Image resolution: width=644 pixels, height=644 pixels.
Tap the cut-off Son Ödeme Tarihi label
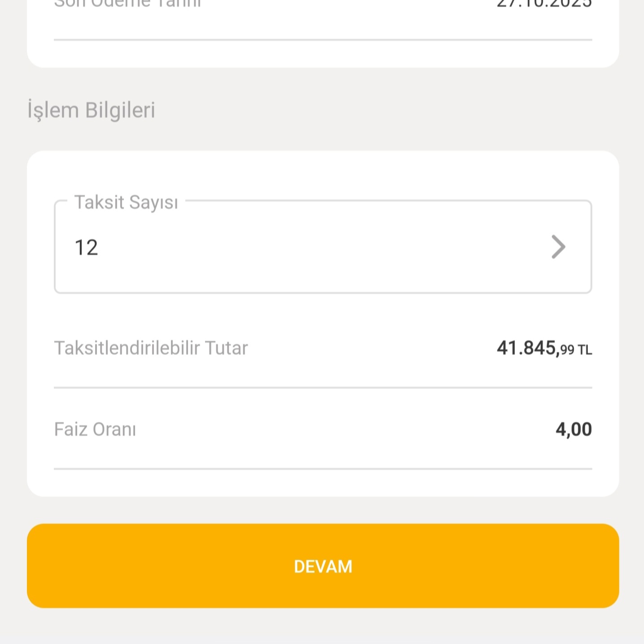pyautogui.click(x=127, y=4)
